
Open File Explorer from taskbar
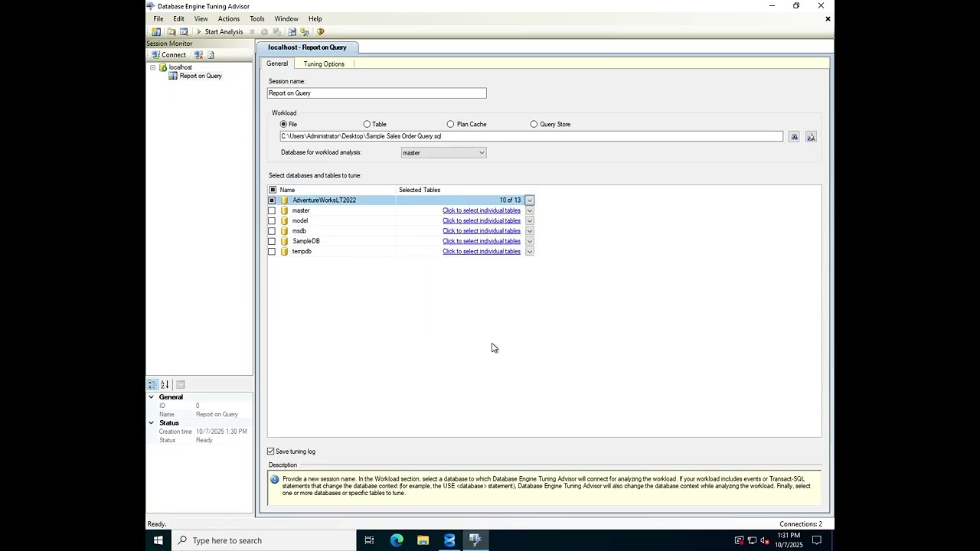[x=423, y=540]
